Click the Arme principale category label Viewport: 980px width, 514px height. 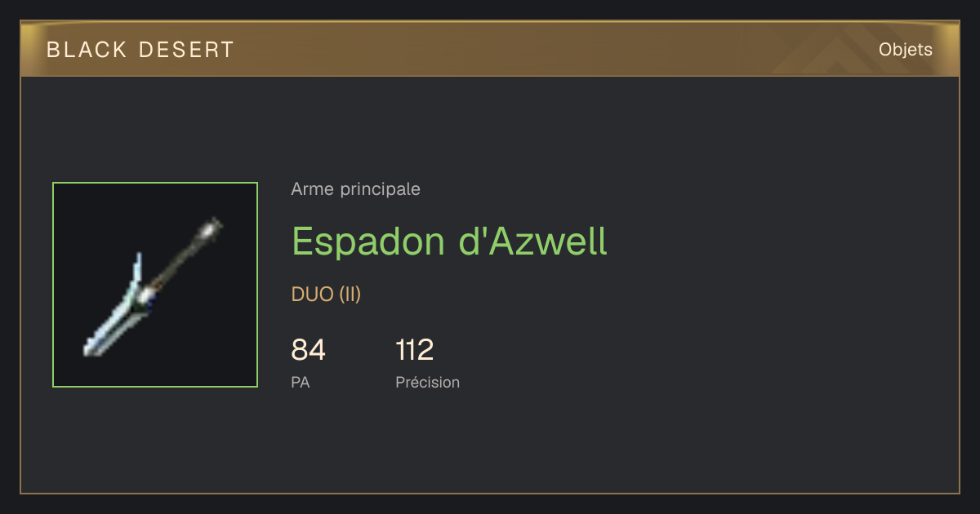(355, 189)
